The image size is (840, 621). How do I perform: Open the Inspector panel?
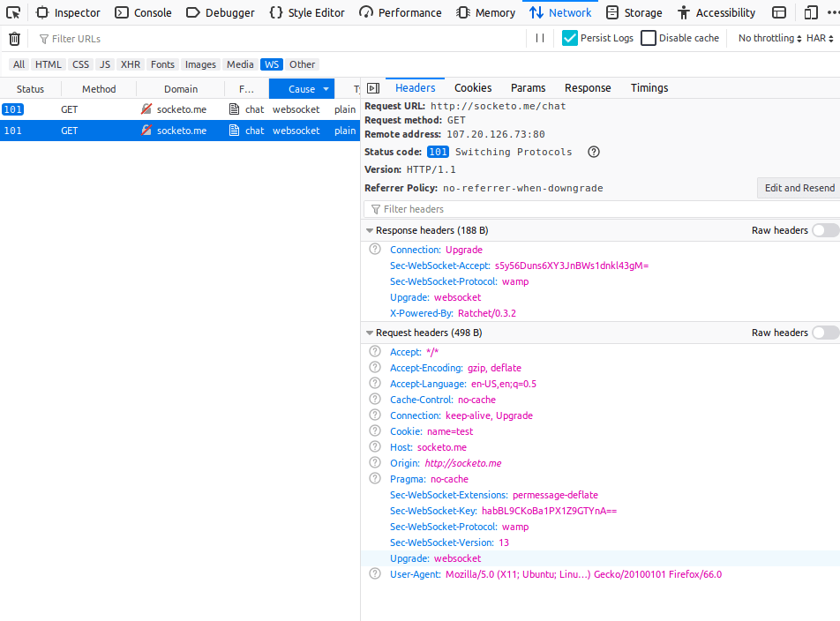coord(68,11)
